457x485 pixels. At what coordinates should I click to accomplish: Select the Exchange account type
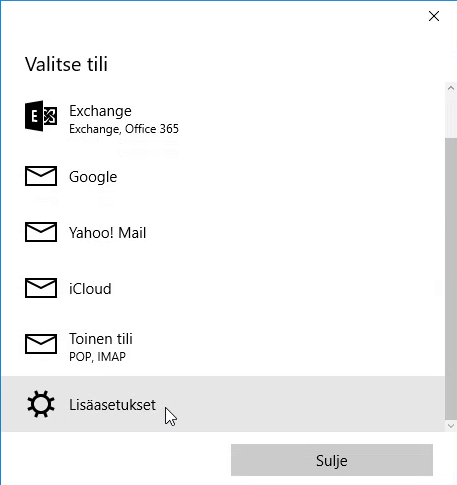pos(223,119)
